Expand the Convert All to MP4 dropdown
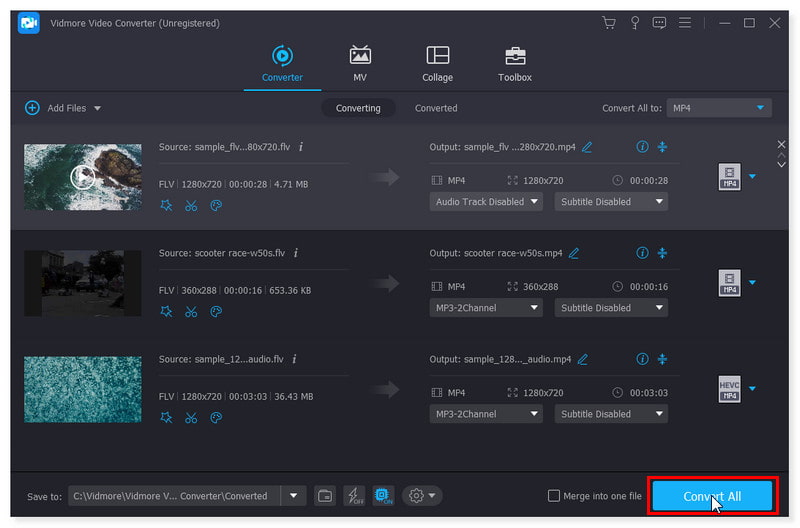This screenshot has width=800, height=528. tap(719, 108)
